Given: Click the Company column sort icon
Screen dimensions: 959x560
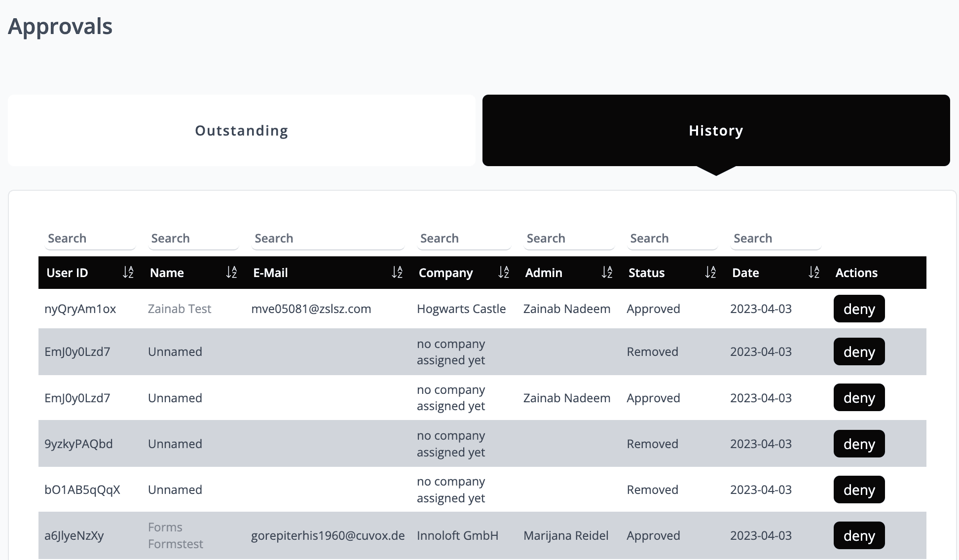Looking at the screenshot, I should click(x=503, y=272).
